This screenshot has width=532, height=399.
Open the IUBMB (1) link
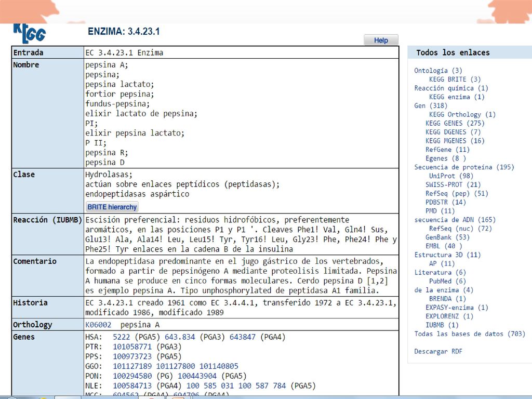[442, 325]
